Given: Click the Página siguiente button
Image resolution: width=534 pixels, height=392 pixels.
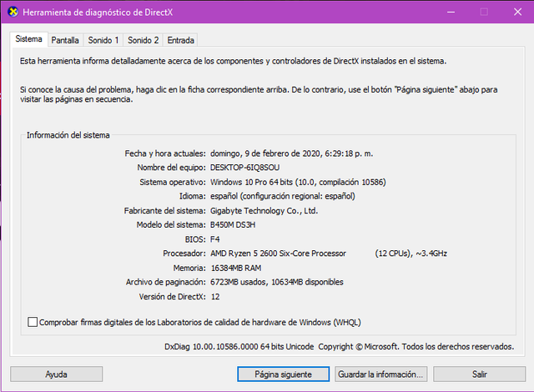Looking at the screenshot, I should tap(283, 374).
